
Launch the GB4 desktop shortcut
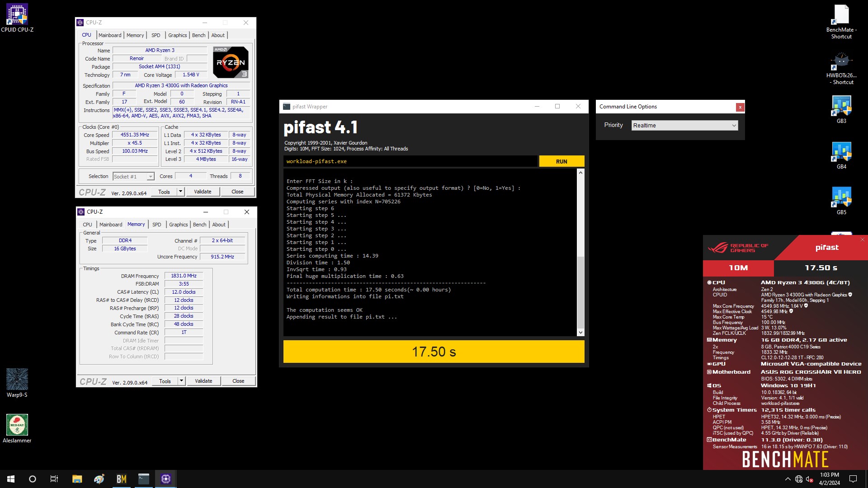[x=841, y=155]
